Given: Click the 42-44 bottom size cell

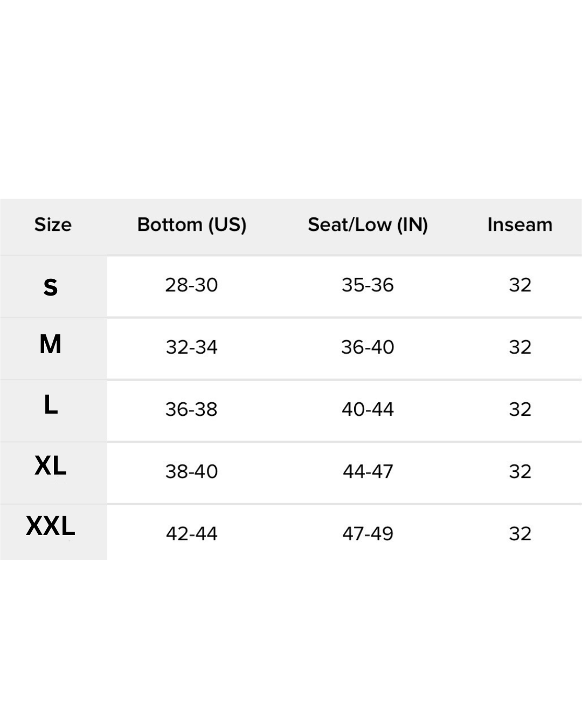Looking at the screenshot, I should (191, 533).
